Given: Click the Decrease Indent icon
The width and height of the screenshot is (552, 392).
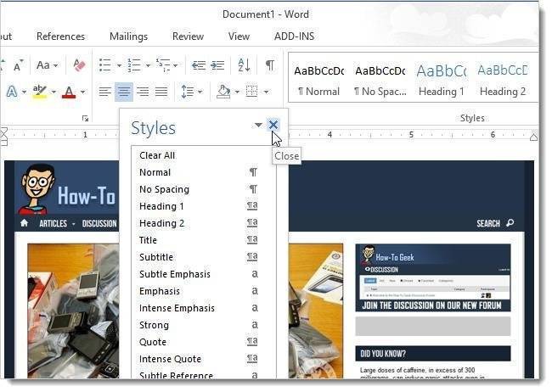Looking at the screenshot, I should pyautogui.click(x=198, y=65).
